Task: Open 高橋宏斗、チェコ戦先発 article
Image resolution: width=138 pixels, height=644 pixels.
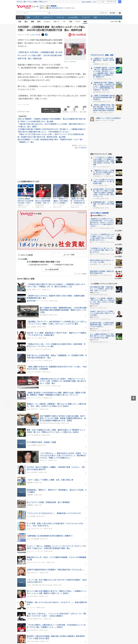Action: [x=56, y=405]
